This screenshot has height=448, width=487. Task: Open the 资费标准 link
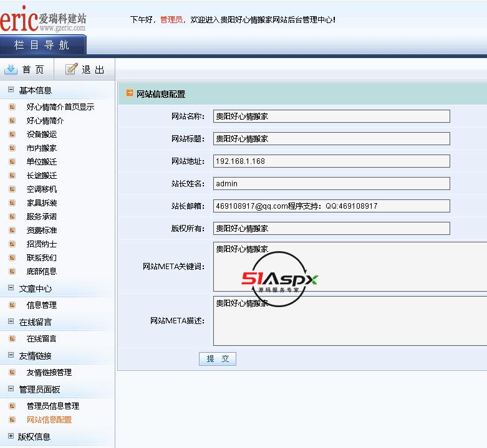tap(42, 230)
